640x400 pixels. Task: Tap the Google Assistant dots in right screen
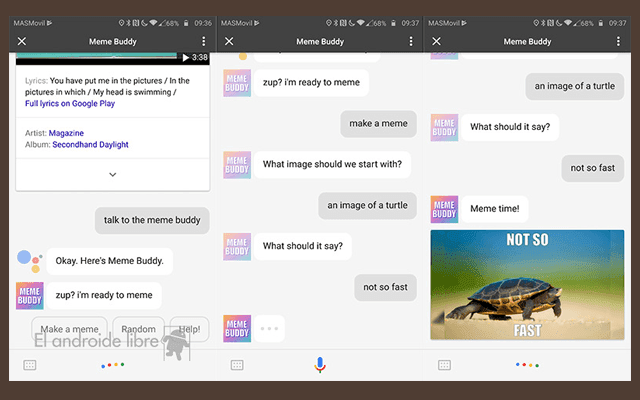point(526,366)
